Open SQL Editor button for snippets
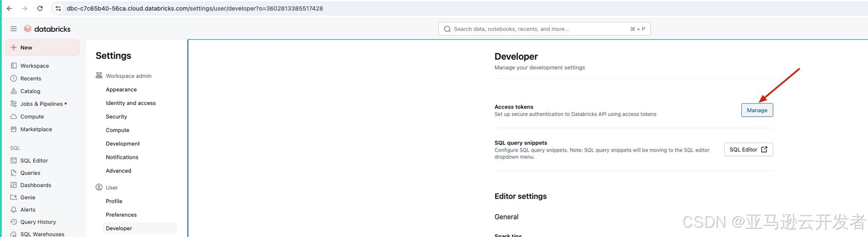The width and height of the screenshot is (868, 237). [x=748, y=149]
